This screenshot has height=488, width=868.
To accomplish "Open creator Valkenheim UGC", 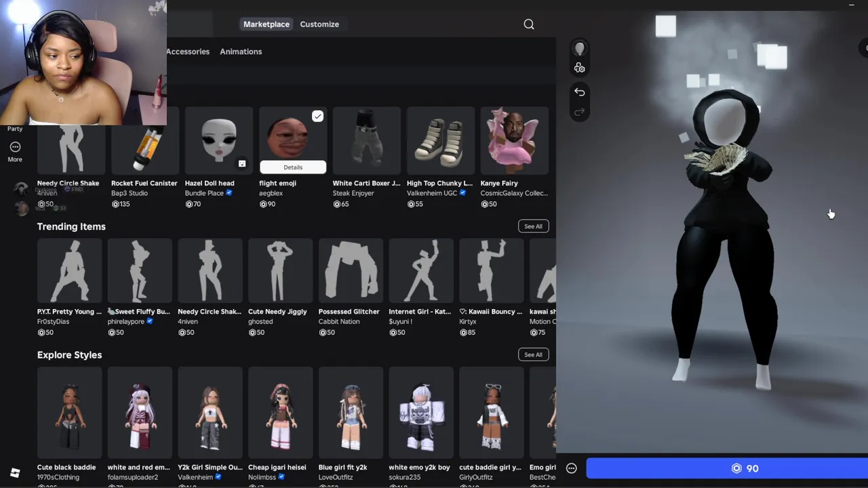I will (x=432, y=193).
